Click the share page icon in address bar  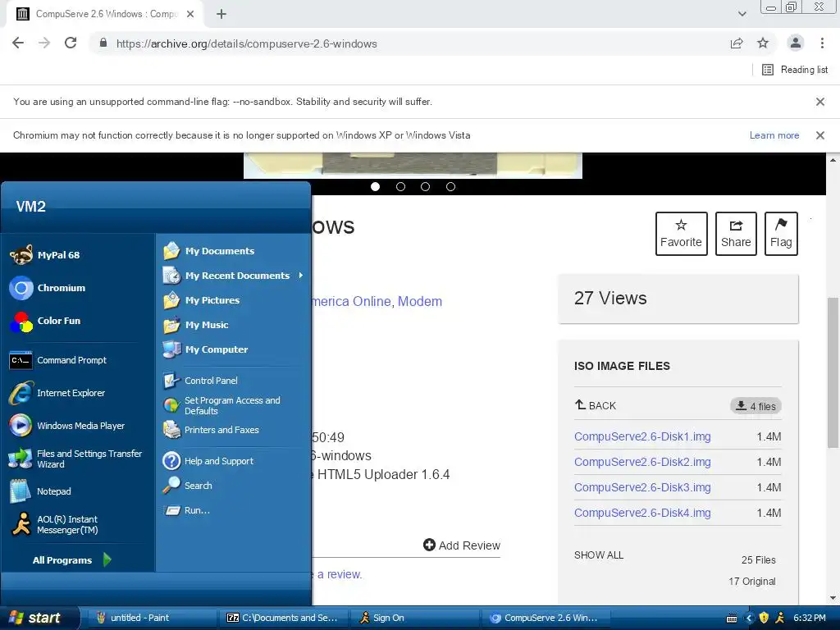tap(737, 43)
